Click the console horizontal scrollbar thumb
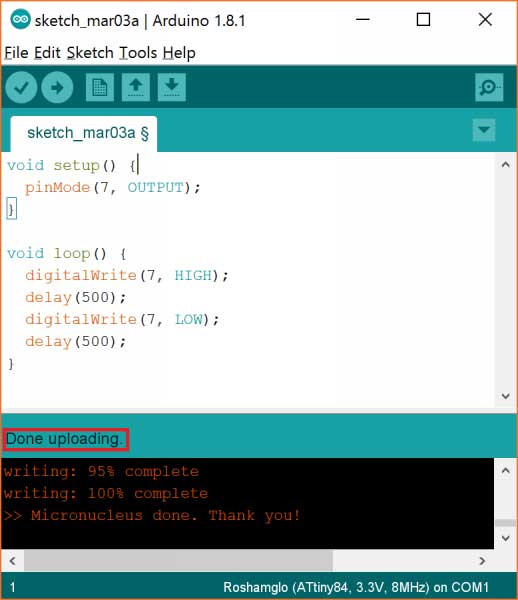This screenshot has height=600, width=518. point(178,561)
